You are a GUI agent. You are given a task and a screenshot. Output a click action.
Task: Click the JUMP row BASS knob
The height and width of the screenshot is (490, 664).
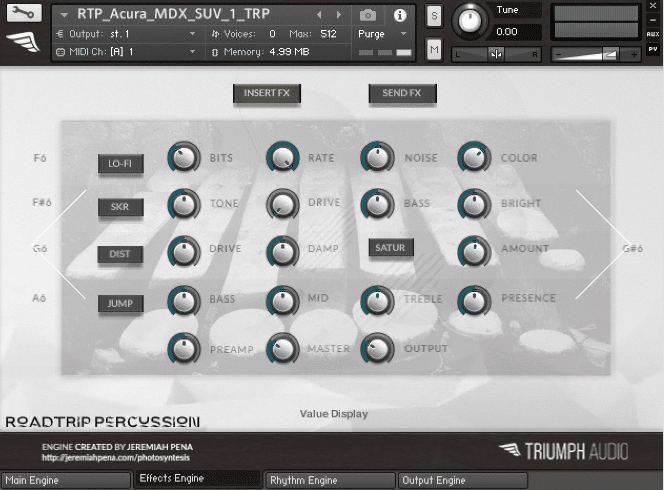[x=184, y=301]
